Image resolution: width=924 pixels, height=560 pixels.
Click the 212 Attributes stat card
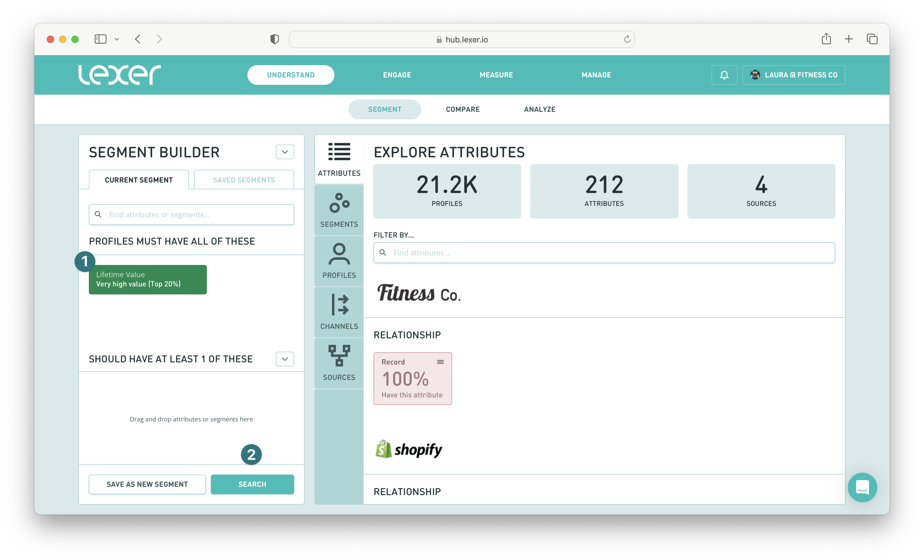point(604,191)
